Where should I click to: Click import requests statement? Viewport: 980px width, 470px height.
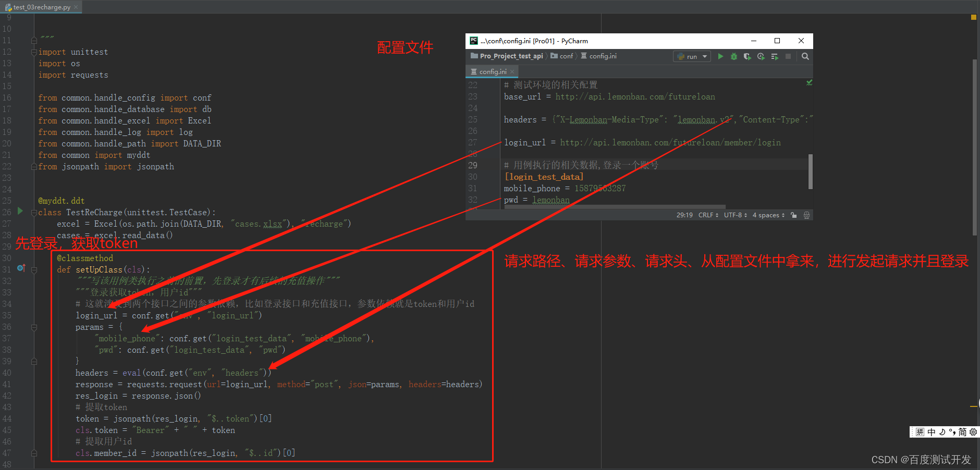pyautogui.click(x=73, y=75)
